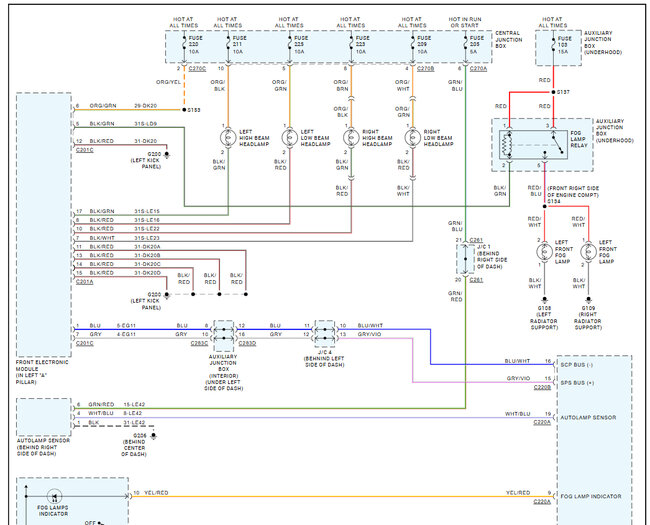Click the C220B connector label
Viewport: 650px width, 525px height.
point(542,387)
